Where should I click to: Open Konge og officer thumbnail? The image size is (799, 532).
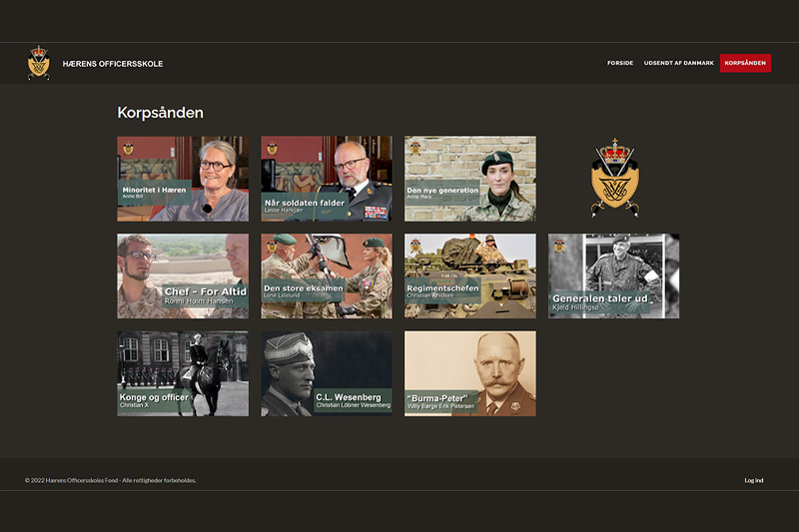click(x=183, y=373)
